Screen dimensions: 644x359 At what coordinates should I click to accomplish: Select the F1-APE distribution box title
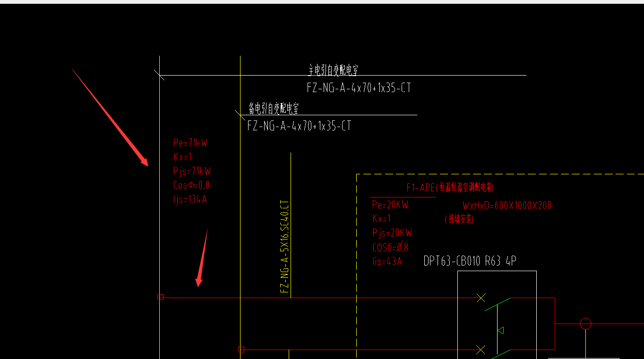(450, 188)
